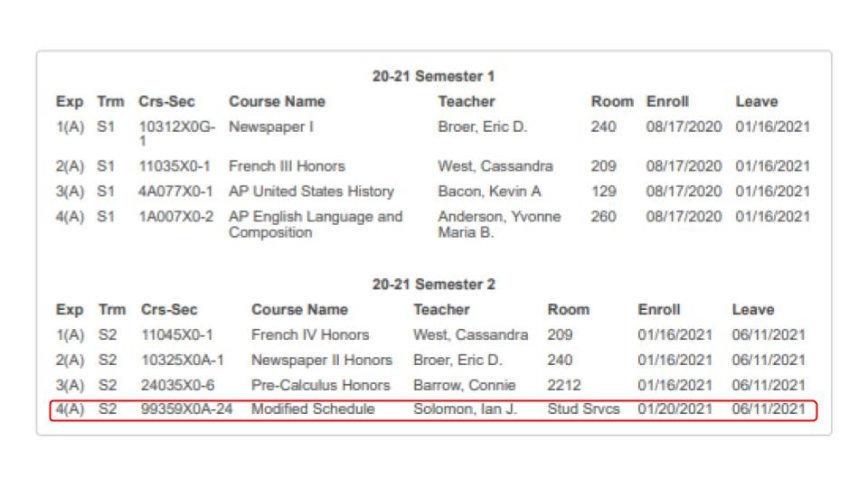Image resolution: width=868 pixels, height=488 pixels.
Task: Click the 01/20/2021 enroll date
Action: (x=675, y=408)
